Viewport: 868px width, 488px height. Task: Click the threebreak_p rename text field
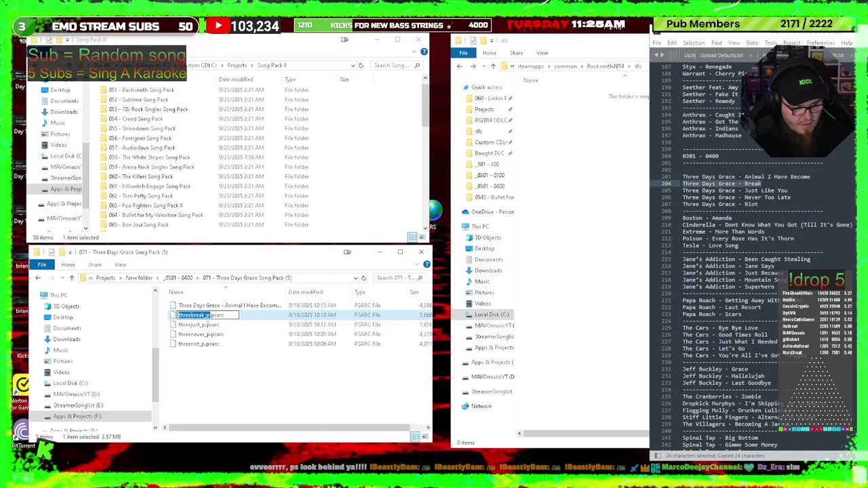point(208,315)
